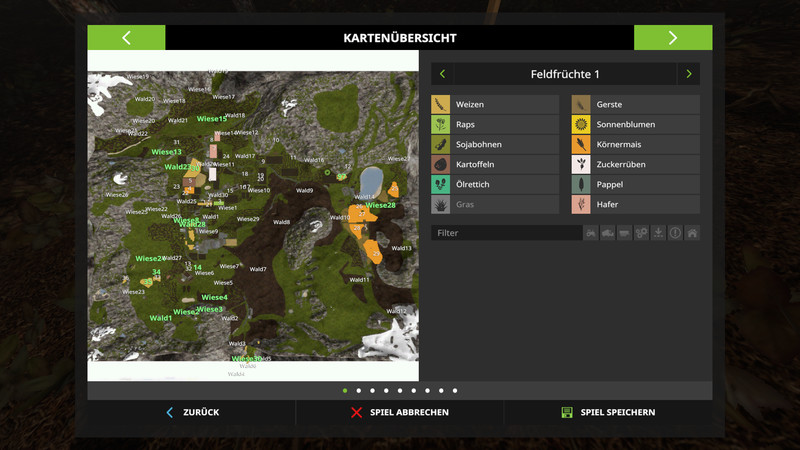Toggle the Sonnenblumen crop overlay
This screenshot has width=800, height=450.
click(x=635, y=125)
